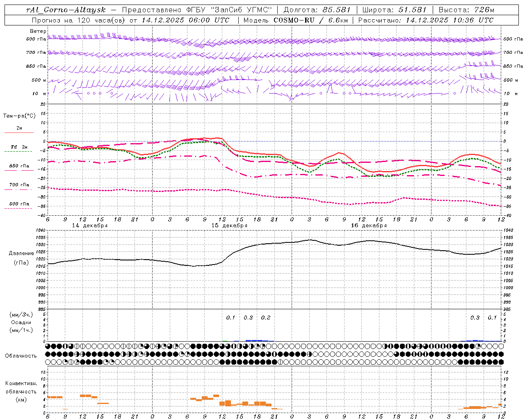Click the 14 декабря date label
The image size is (525, 420).
tap(90, 226)
